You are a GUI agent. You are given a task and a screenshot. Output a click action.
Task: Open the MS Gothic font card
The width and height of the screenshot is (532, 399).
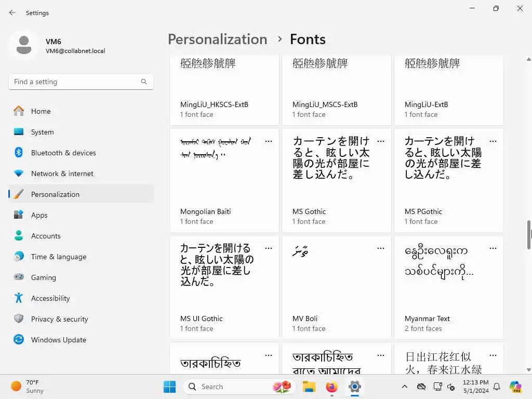tap(337, 180)
